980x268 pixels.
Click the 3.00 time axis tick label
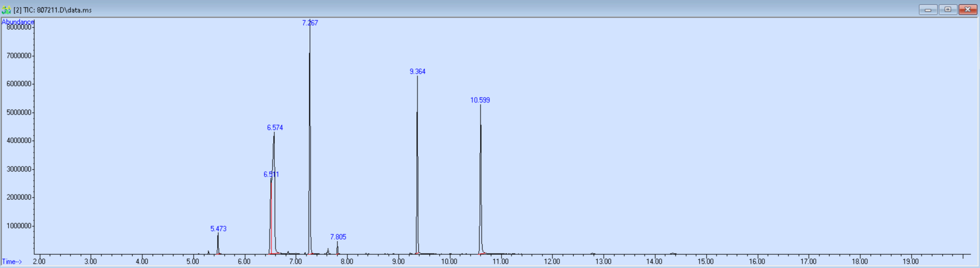(91, 262)
